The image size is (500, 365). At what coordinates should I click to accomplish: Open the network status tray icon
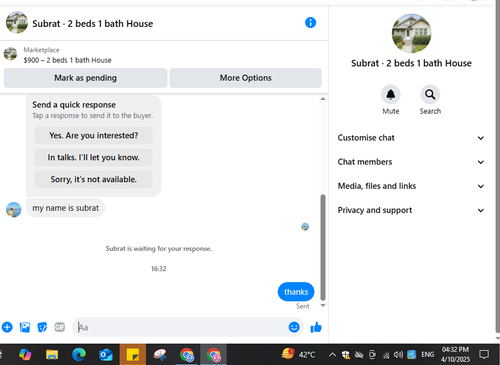tap(386, 355)
